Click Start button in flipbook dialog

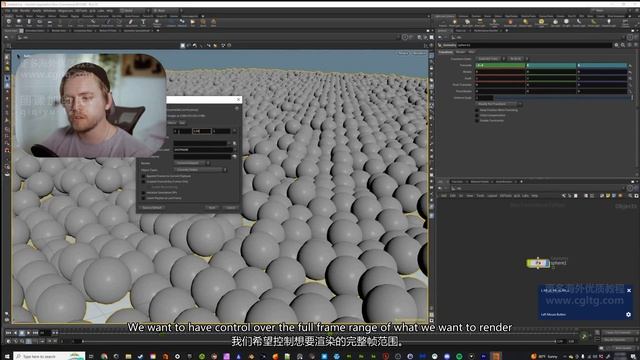[x=212, y=207]
